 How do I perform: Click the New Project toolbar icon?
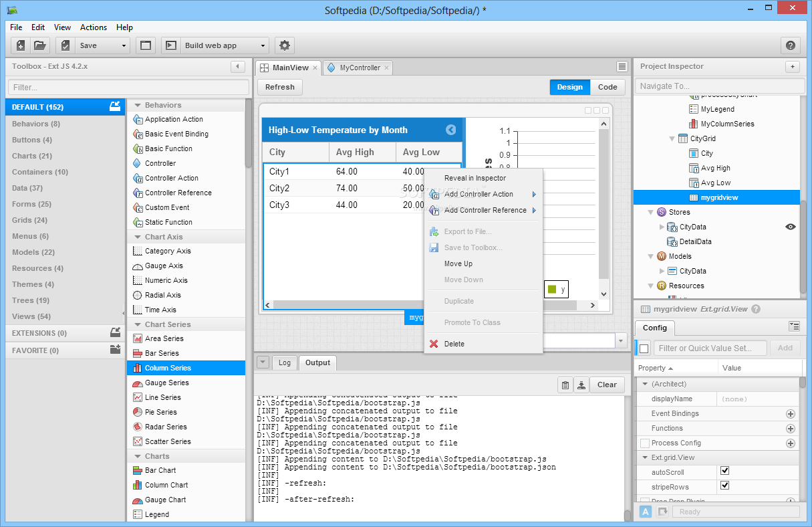point(21,45)
